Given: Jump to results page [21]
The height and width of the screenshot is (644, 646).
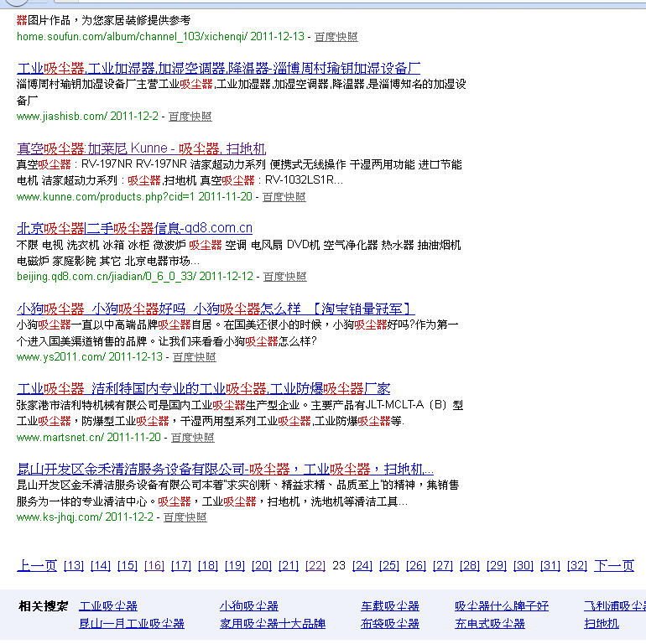Looking at the screenshot, I should pyautogui.click(x=289, y=566).
